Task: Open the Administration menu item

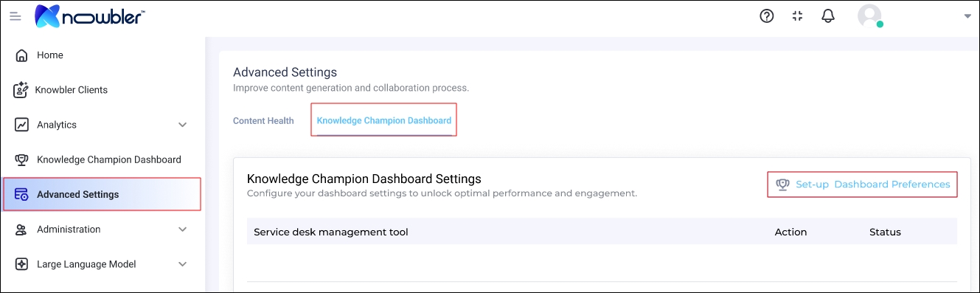Action: pos(69,230)
